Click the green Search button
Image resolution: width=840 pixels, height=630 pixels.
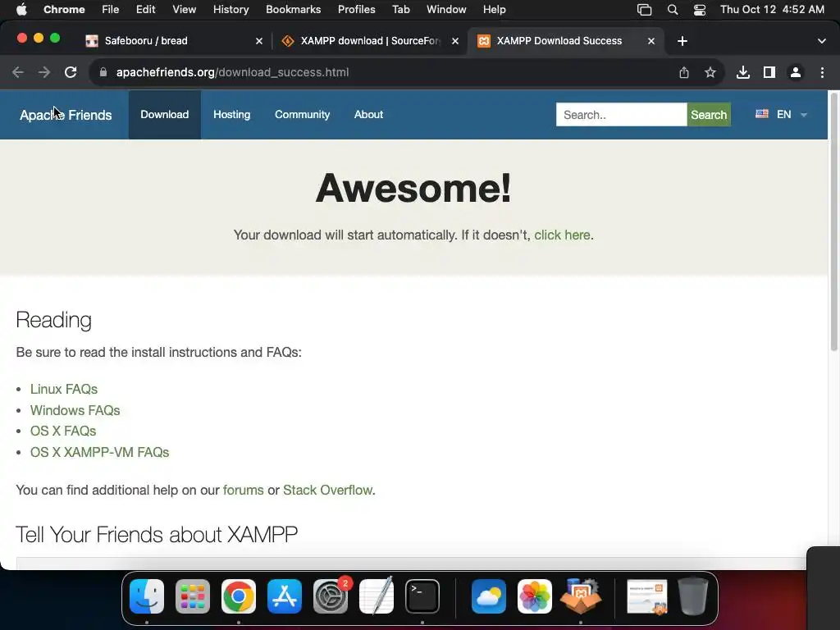709,115
